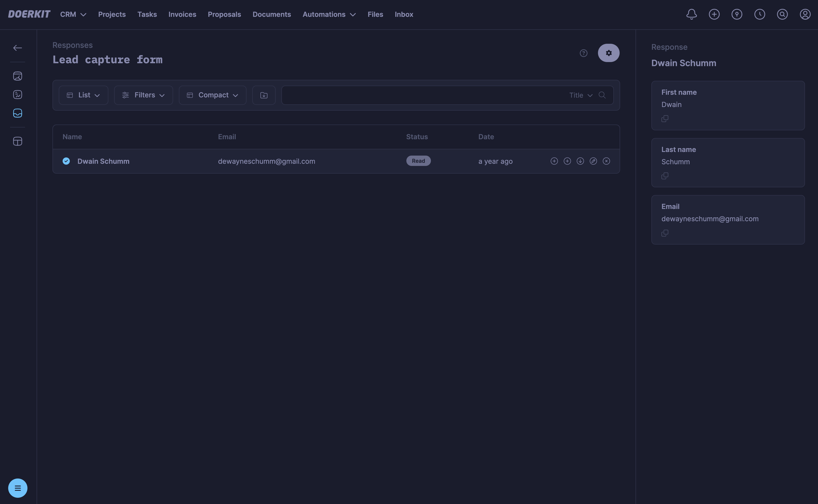Open the Invoices menu item
Screen dimensions: 818x504
pos(182,14)
